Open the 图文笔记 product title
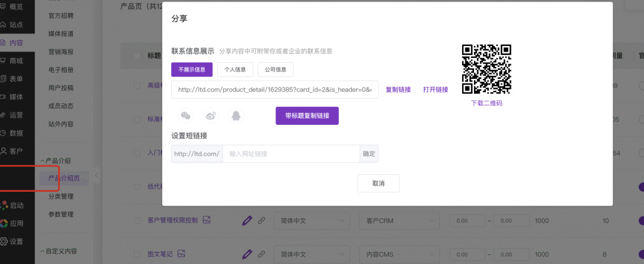The width and height of the screenshot is (644, 264). coord(160,254)
